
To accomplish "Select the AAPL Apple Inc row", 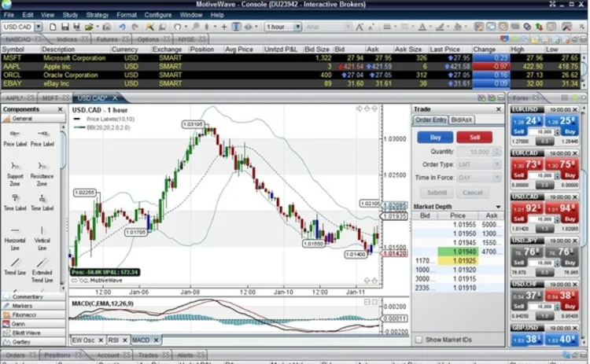I will 291,67.
